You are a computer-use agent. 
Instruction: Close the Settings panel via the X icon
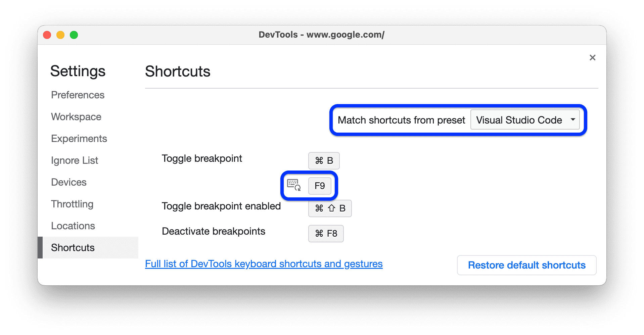(x=592, y=57)
